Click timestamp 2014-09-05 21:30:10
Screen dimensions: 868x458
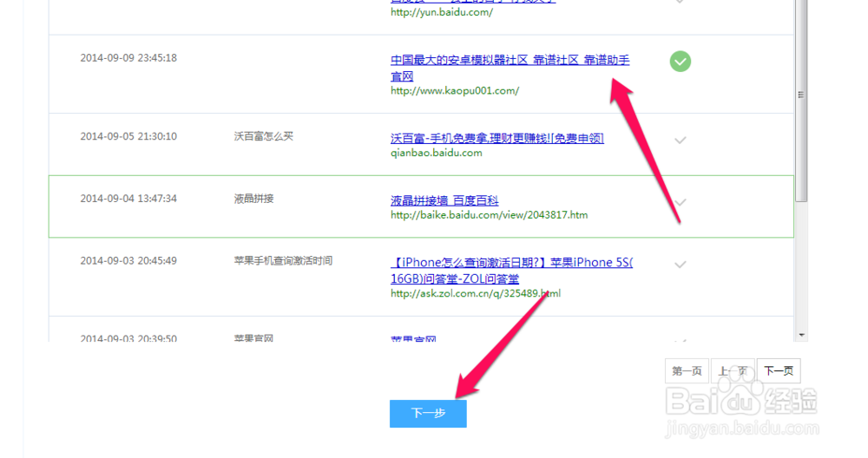(x=128, y=136)
